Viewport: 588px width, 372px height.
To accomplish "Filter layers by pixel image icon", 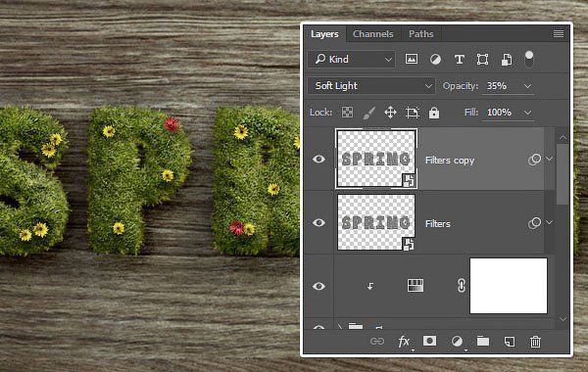I will click(x=411, y=59).
